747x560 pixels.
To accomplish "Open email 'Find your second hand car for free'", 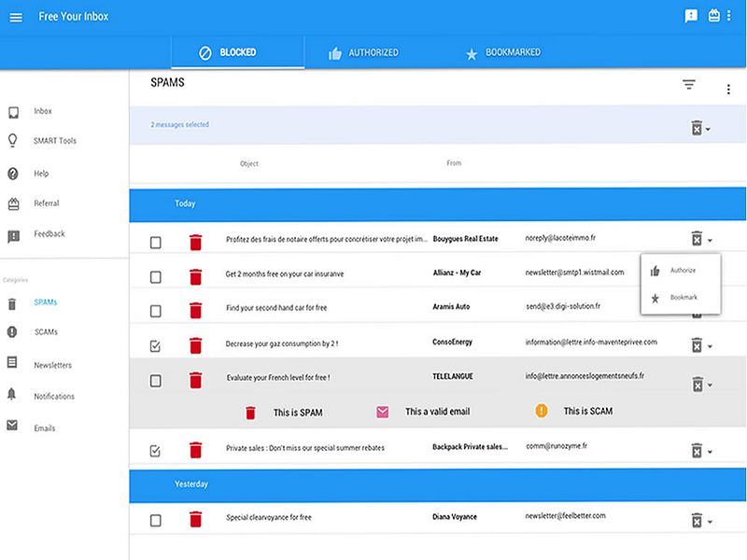I will [276, 308].
